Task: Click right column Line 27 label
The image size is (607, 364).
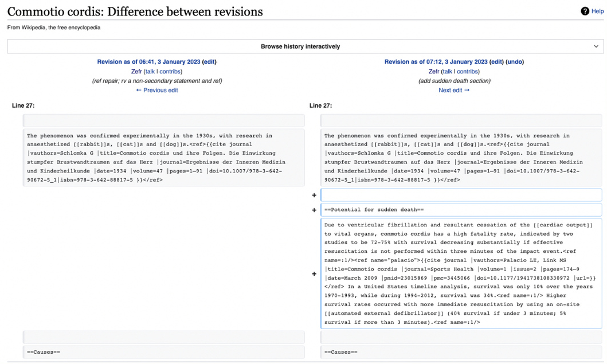Action: coord(320,105)
